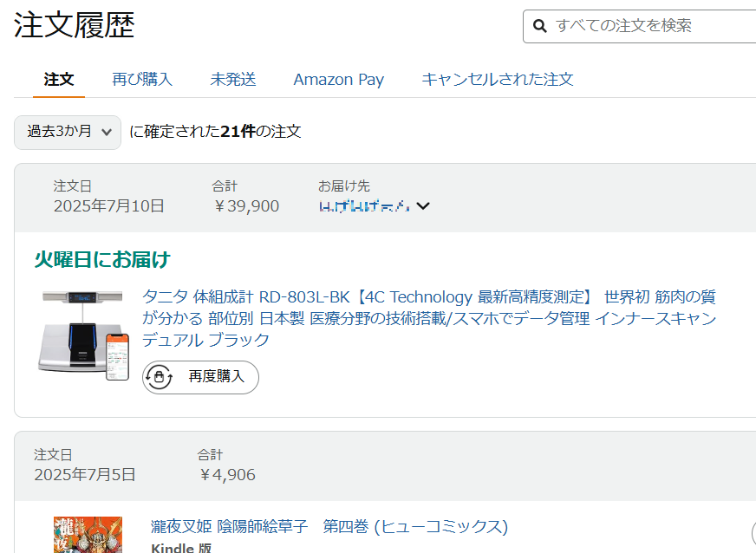Show キャンセルされた注文 tab
The image size is (756, 553).
[498, 80]
